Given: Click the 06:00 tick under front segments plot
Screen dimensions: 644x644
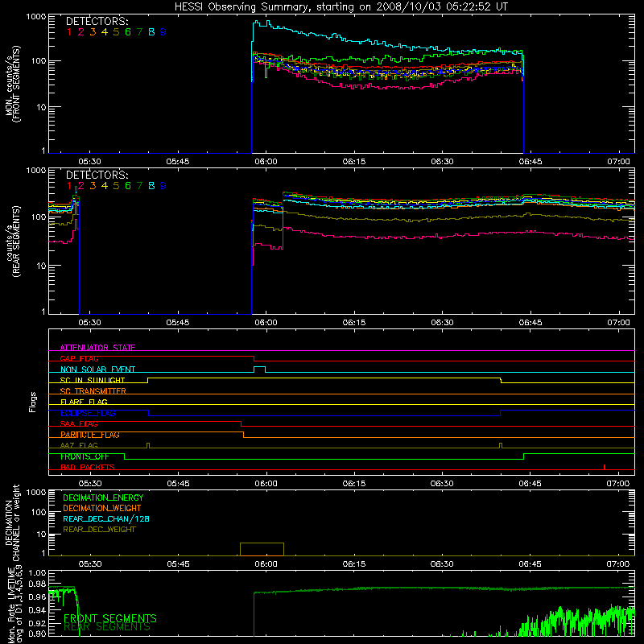Looking at the screenshot, I should [266, 162].
